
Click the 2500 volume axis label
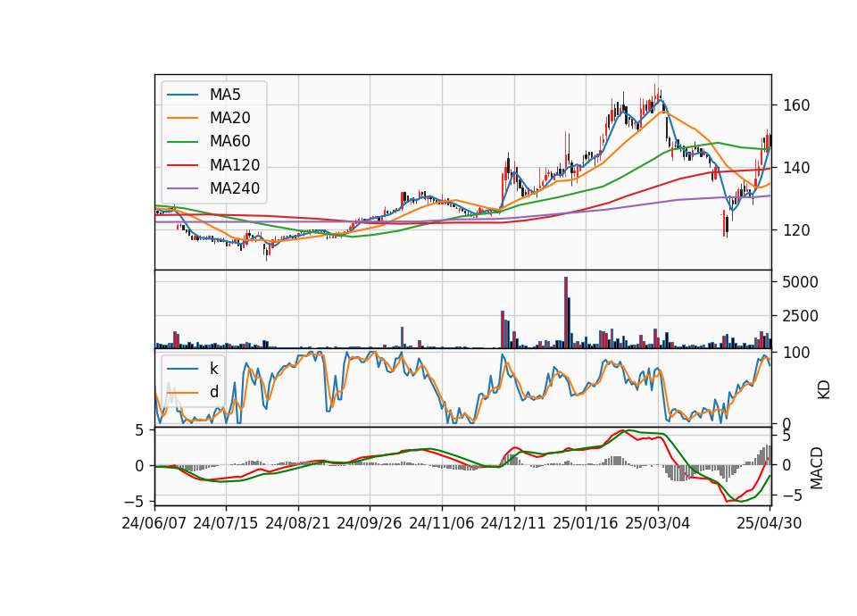click(801, 316)
